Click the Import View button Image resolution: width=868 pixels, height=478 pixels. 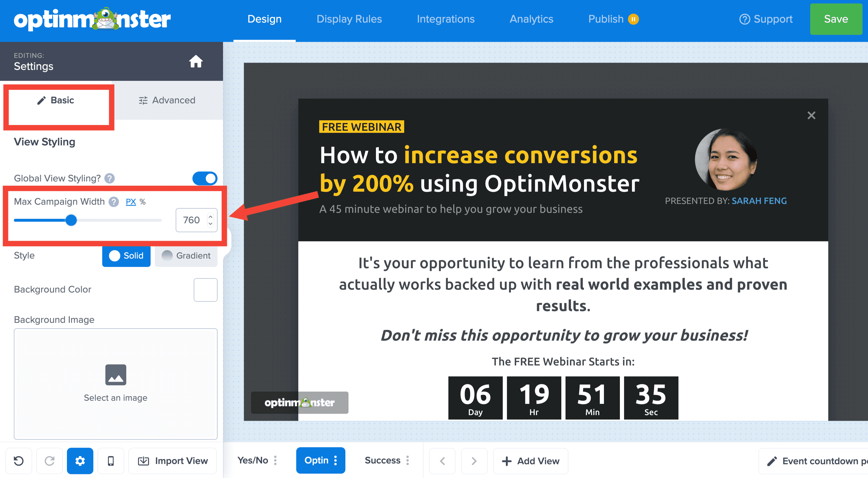pos(173,460)
